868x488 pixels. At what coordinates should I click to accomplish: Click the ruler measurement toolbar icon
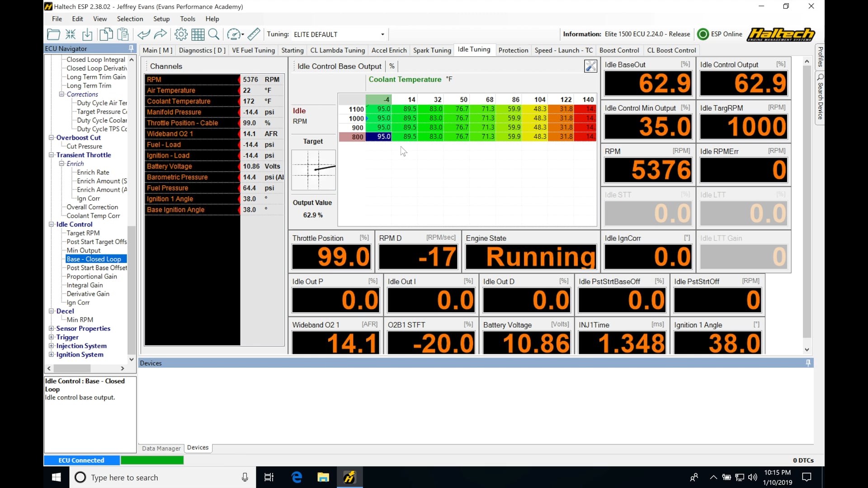click(254, 34)
